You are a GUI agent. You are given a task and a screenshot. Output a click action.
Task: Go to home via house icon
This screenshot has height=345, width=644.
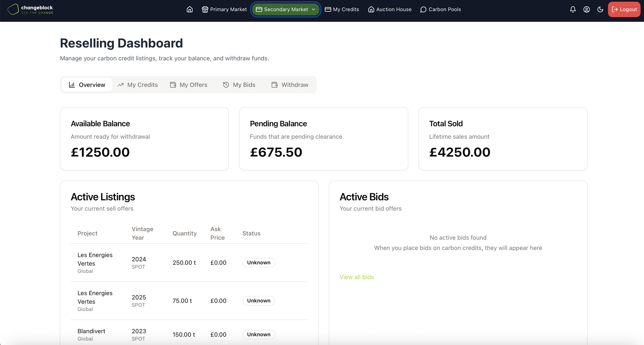coord(190,9)
